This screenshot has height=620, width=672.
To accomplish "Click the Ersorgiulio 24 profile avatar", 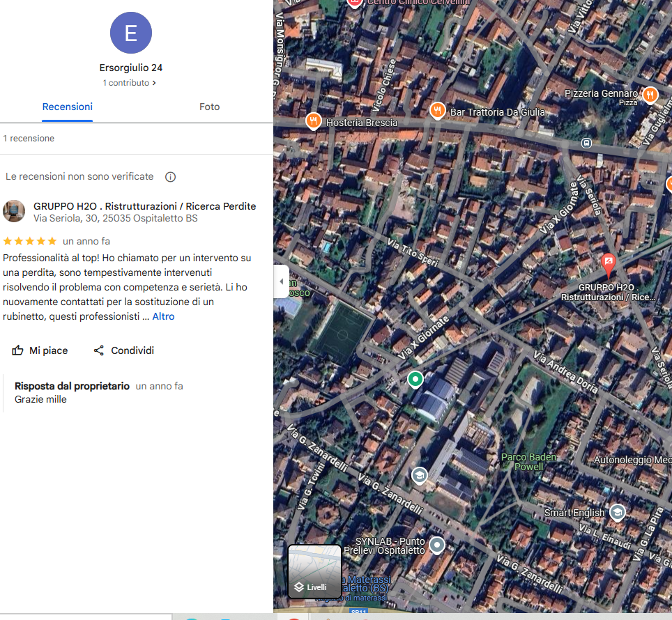I will [131, 33].
